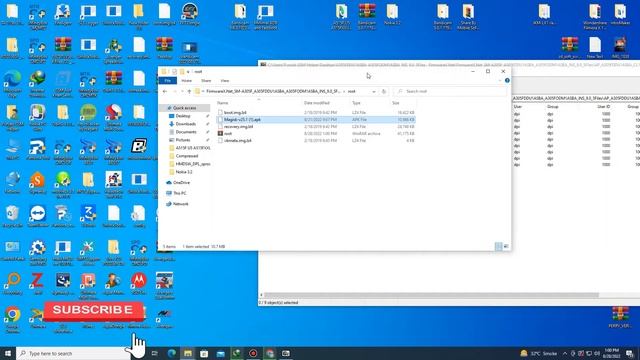Select the TeamViewer desktop shortcut
Viewport: 640px width, 360px height.
click(x=38, y=216)
